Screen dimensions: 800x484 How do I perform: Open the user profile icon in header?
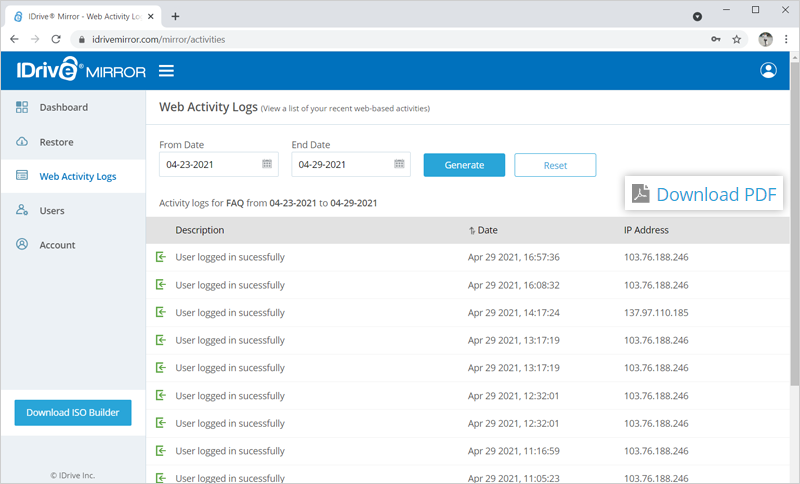pyautogui.click(x=768, y=70)
